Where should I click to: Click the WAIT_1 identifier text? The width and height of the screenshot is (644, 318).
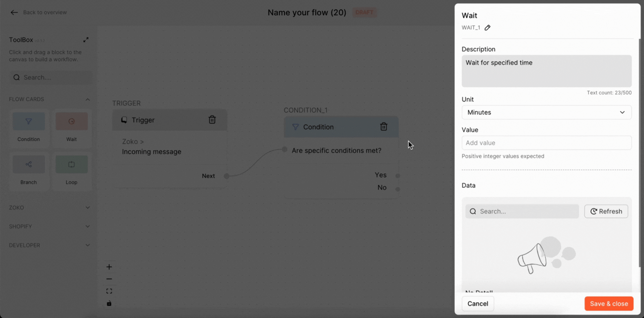[x=471, y=28]
